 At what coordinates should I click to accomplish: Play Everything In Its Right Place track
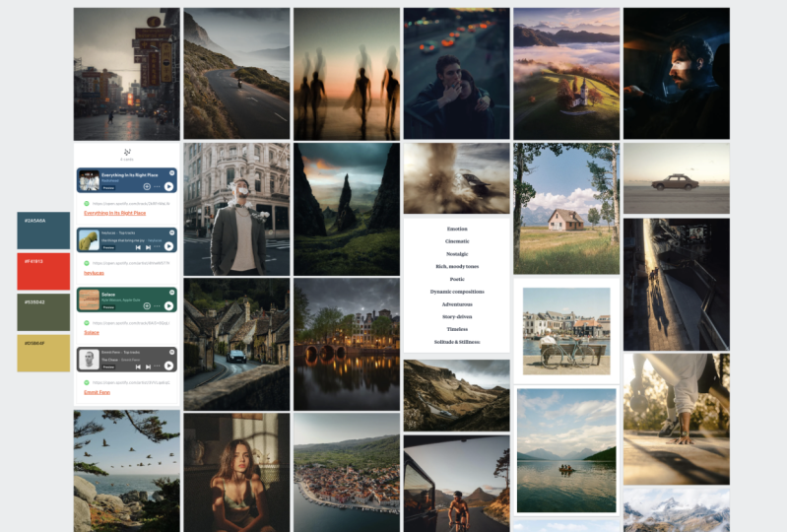168,186
